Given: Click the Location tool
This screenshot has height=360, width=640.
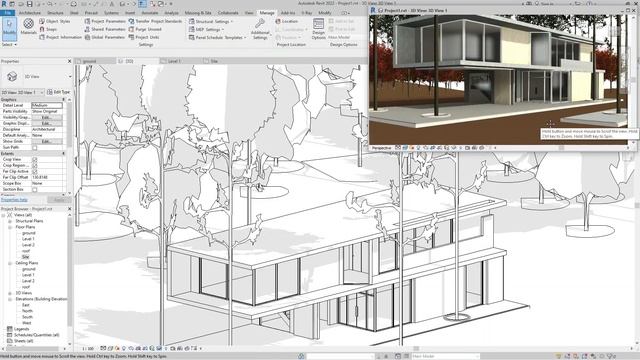Looking at the screenshot, I should 287,21.
